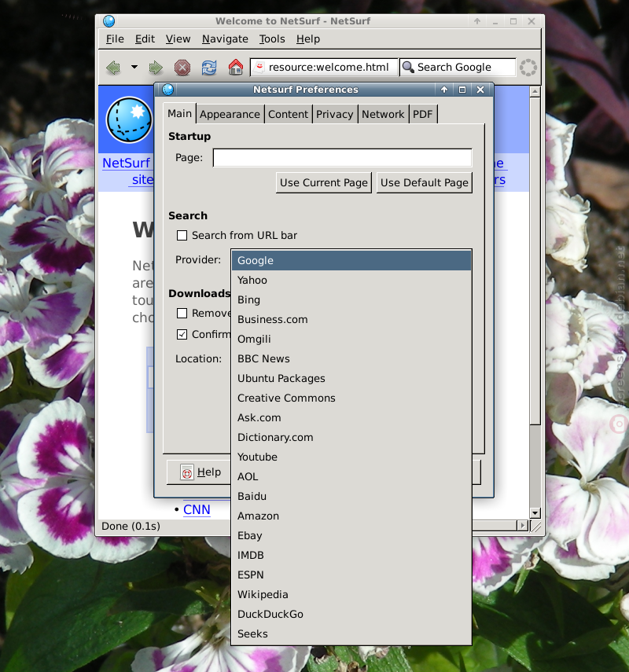Select Seeks as provider
Viewport: 629px width, 672px height.
(x=351, y=633)
